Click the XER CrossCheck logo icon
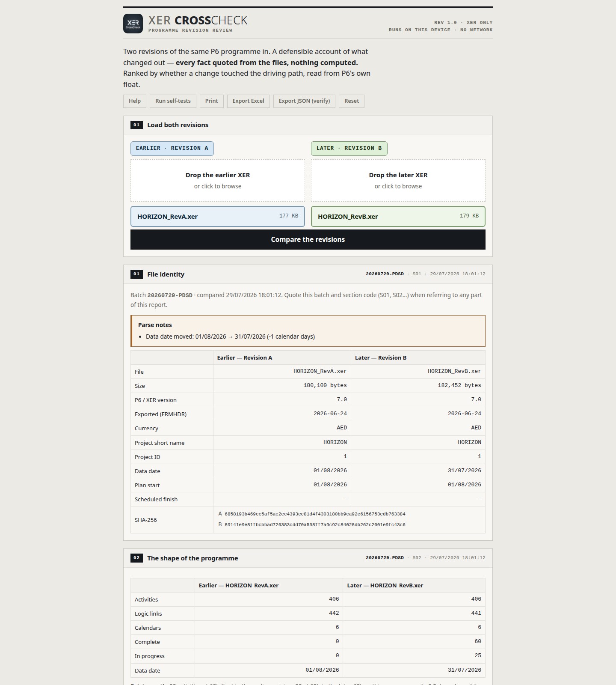 point(133,24)
